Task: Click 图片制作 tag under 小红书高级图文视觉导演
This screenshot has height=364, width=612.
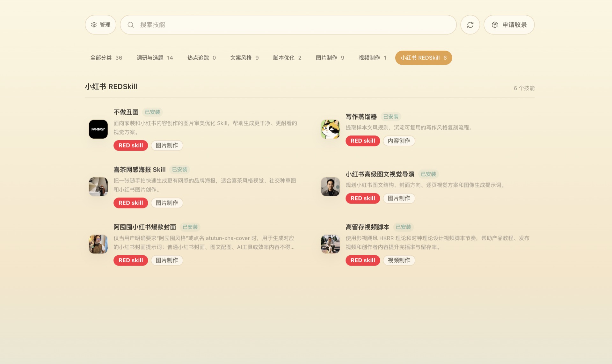Action: coord(399,198)
